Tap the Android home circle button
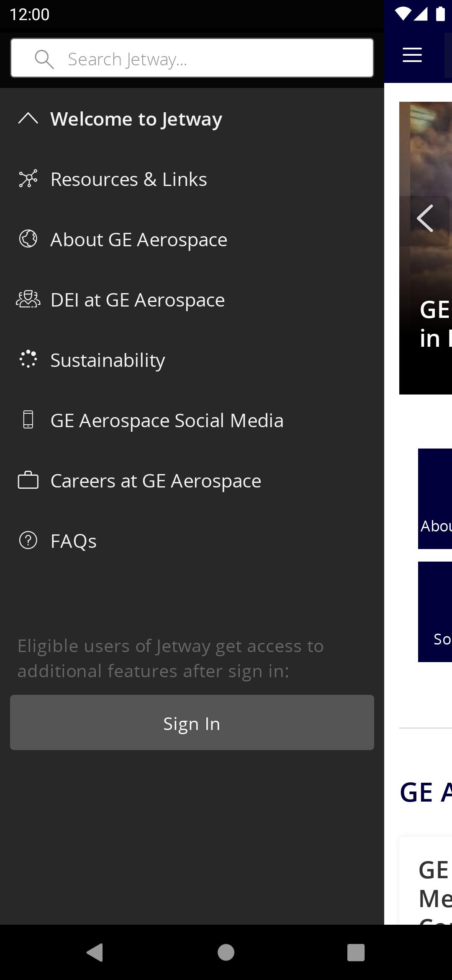 point(226,952)
